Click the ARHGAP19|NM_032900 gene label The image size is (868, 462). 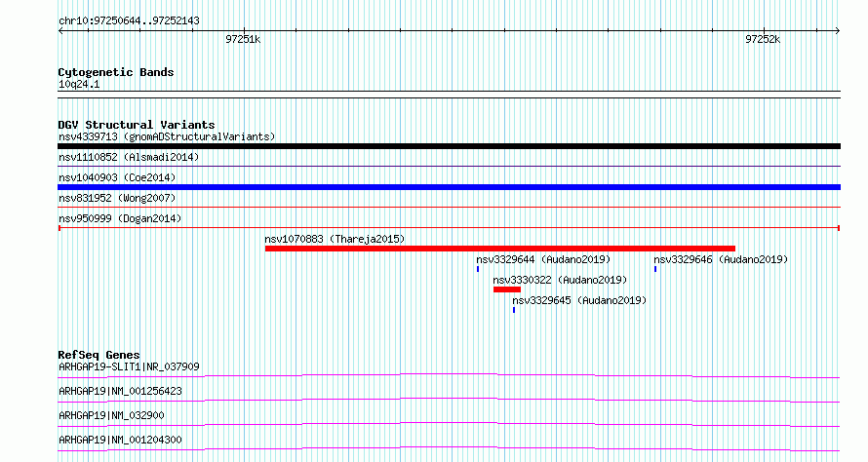point(111,415)
